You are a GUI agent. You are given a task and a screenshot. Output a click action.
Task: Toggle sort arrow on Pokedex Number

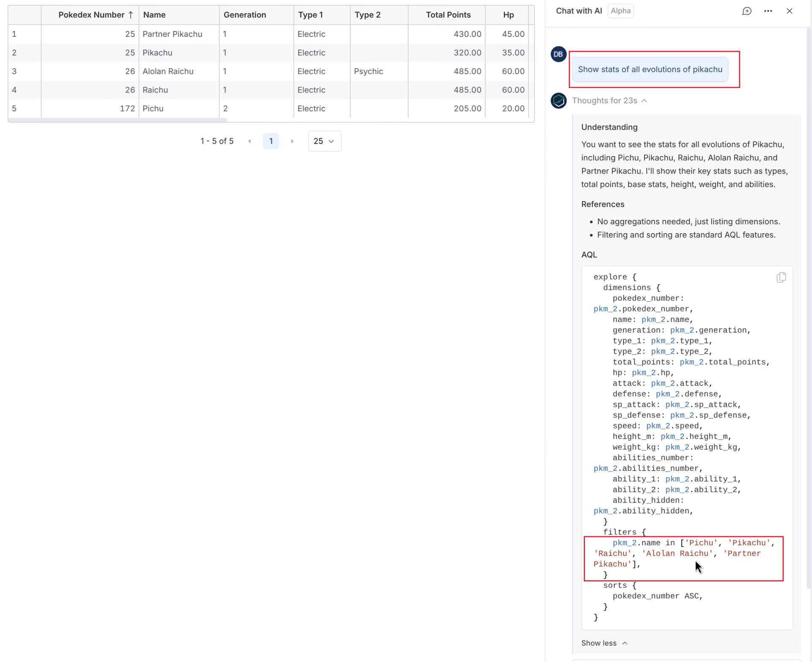pyautogui.click(x=131, y=15)
